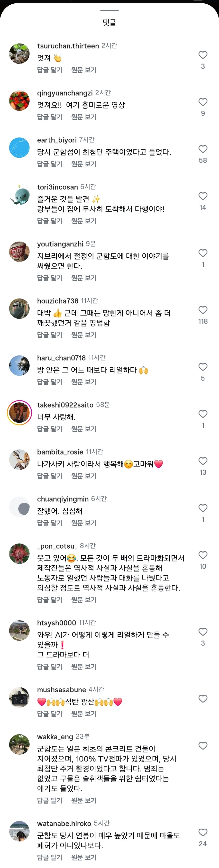Reply to takeshi0922saito's comment

50,429
